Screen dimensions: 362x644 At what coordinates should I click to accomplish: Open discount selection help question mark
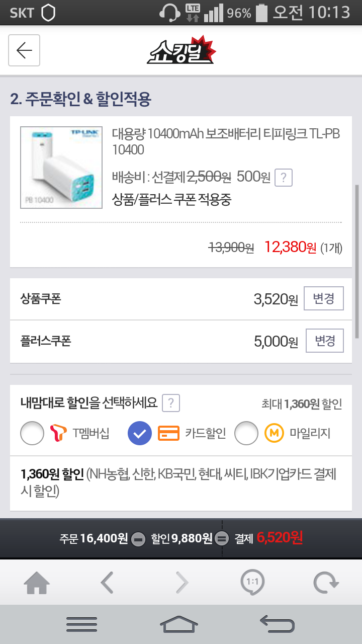pos(171,403)
